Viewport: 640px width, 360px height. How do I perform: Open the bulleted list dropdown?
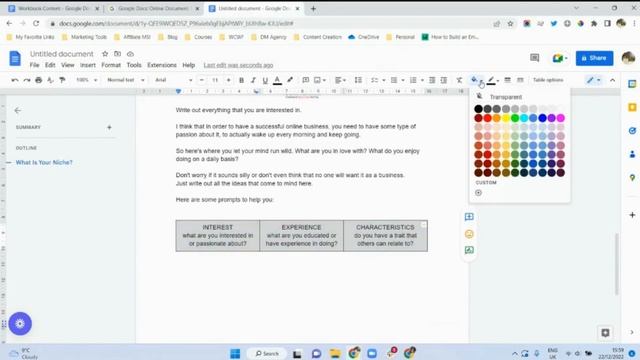[x=402, y=80]
